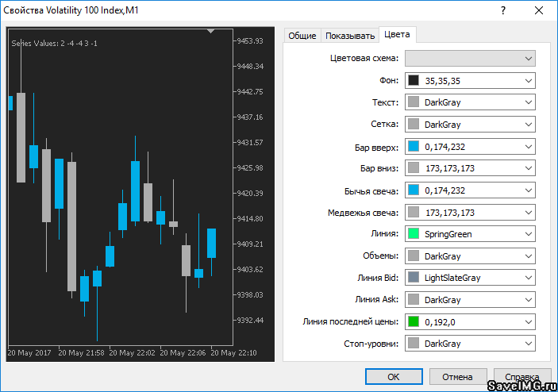Viewport: 558px width, 392px height.
Task: Click the Линия SpringGreen color swatch
Action: click(413, 234)
